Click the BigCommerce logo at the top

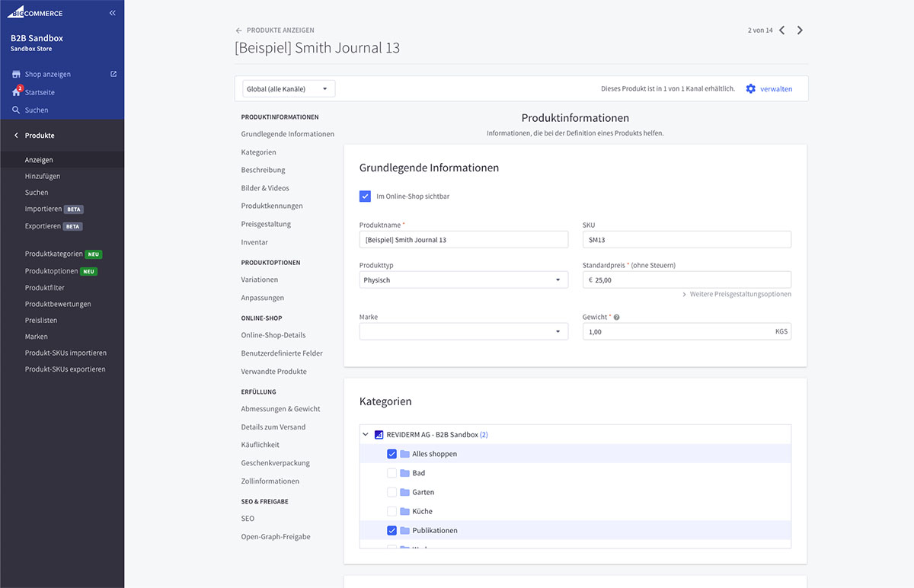coord(35,12)
